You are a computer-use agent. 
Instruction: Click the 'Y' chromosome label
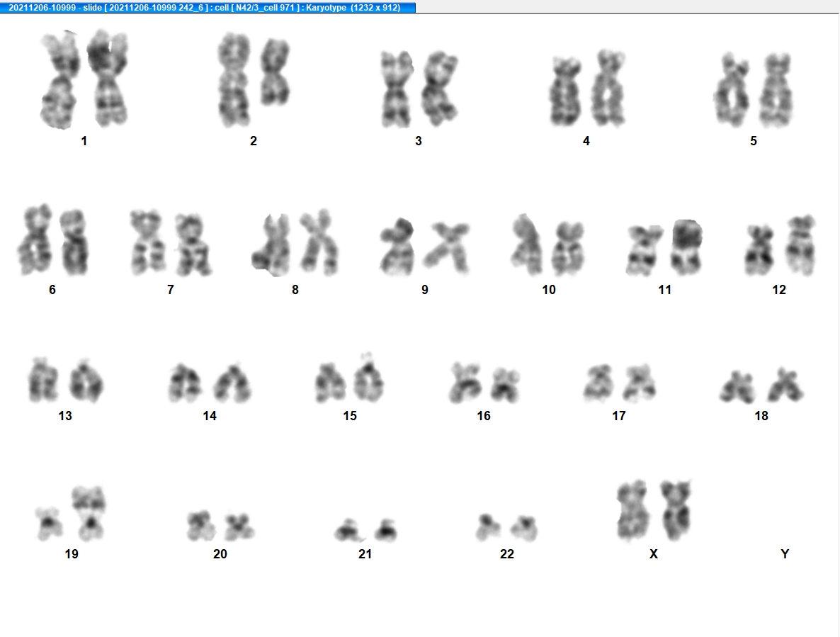[x=785, y=554]
